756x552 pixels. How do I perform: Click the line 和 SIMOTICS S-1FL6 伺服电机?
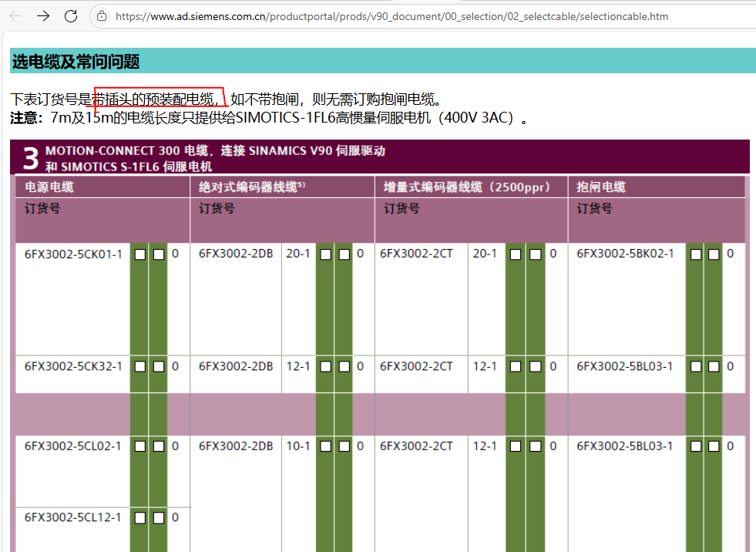click(129, 167)
